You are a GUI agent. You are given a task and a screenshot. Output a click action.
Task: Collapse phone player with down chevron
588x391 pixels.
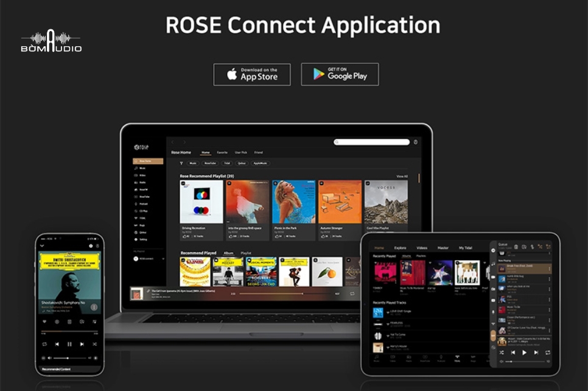coord(42,246)
